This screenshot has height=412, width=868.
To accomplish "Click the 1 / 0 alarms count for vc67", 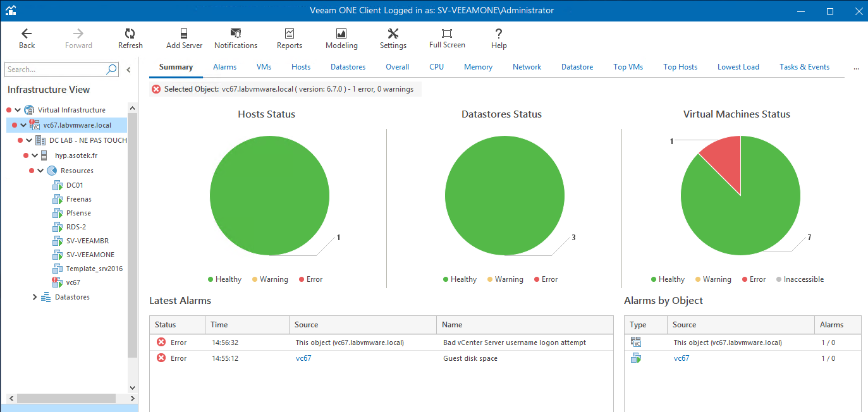I will (828, 358).
